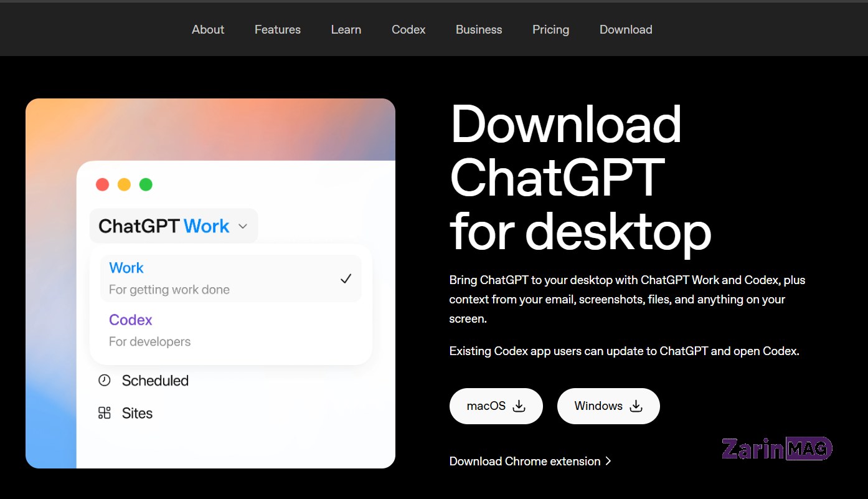Expand the ChatGPT Work mode dropdown

coord(174,226)
